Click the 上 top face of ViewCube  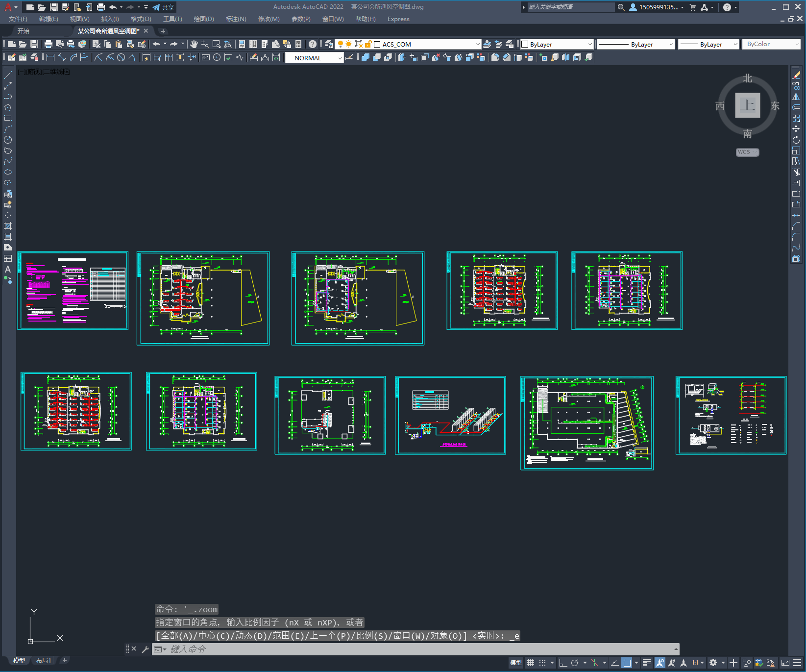coord(748,105)
